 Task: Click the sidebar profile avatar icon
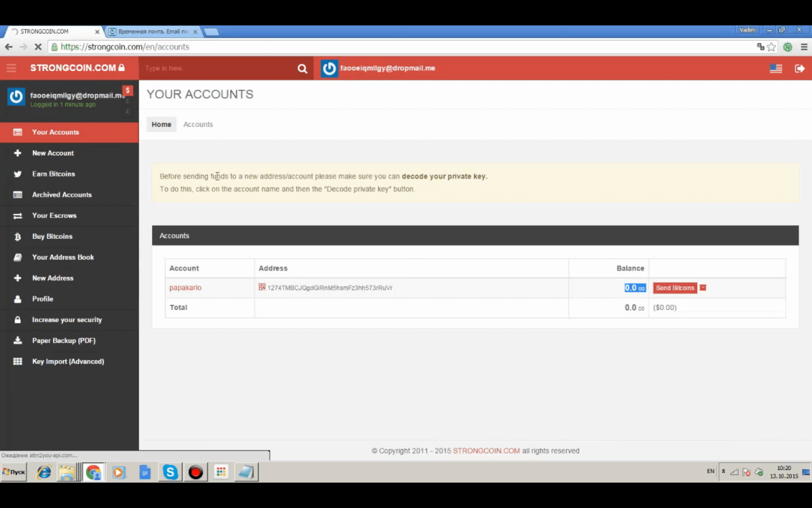[x=16, y=97]
